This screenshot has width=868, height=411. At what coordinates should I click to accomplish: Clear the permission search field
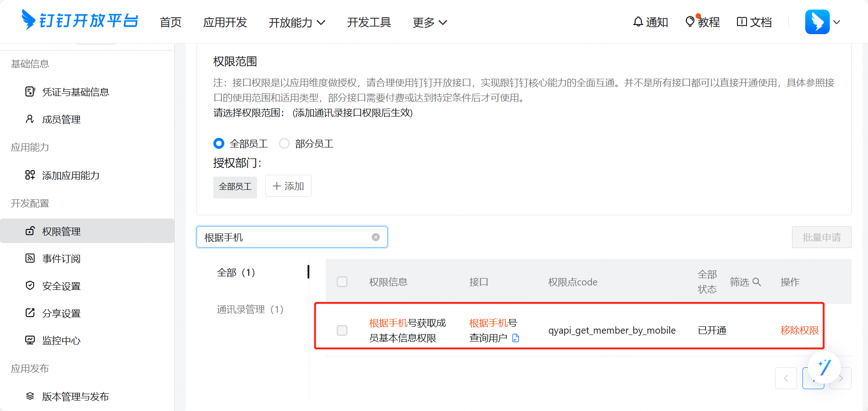[x=376, y=237]
